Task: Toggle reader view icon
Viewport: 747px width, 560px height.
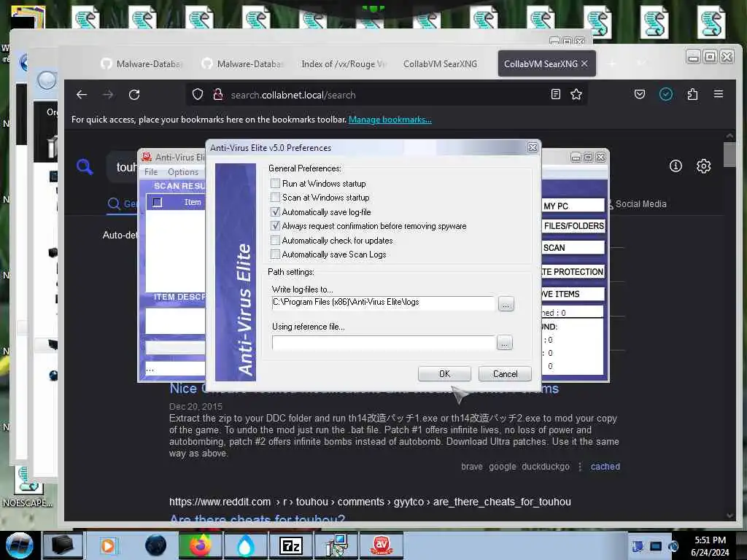Action: pyautogui.click(x=555, y=94)
